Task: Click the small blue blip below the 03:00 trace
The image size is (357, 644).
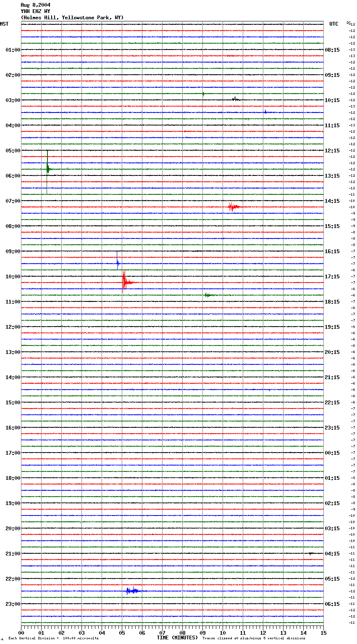Action: [265, 112]
